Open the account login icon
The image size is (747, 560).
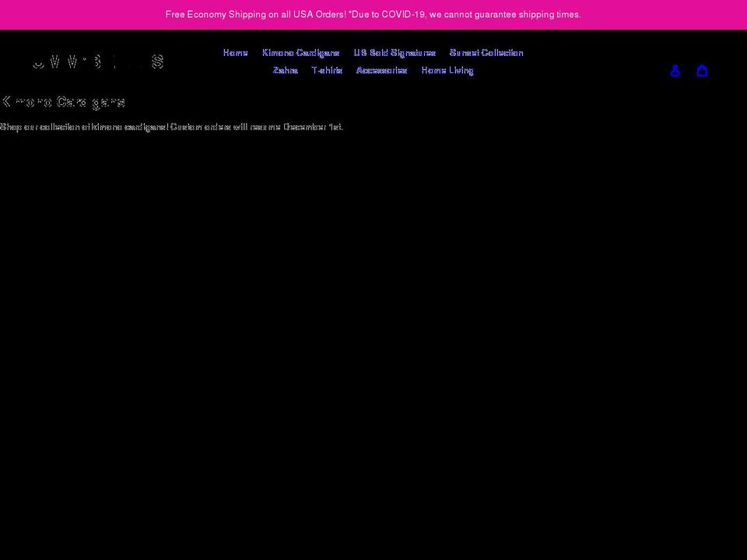675,71
